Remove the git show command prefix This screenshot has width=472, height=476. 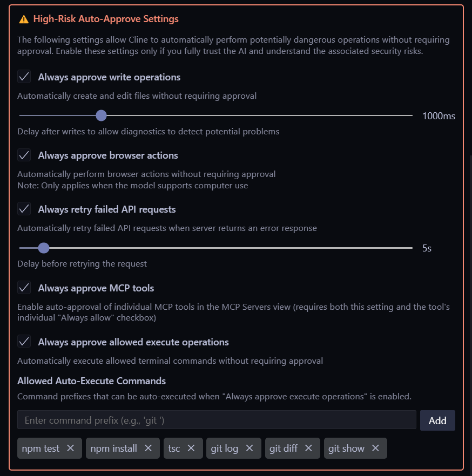click(375, 448)
